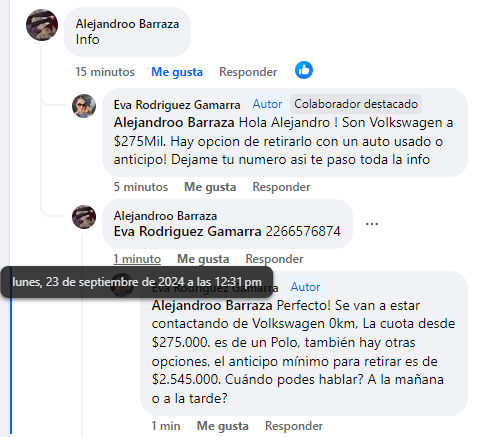
Task: Like the comment containing number 2266576874
Action: pyautogui.click(x=203, y=259)
